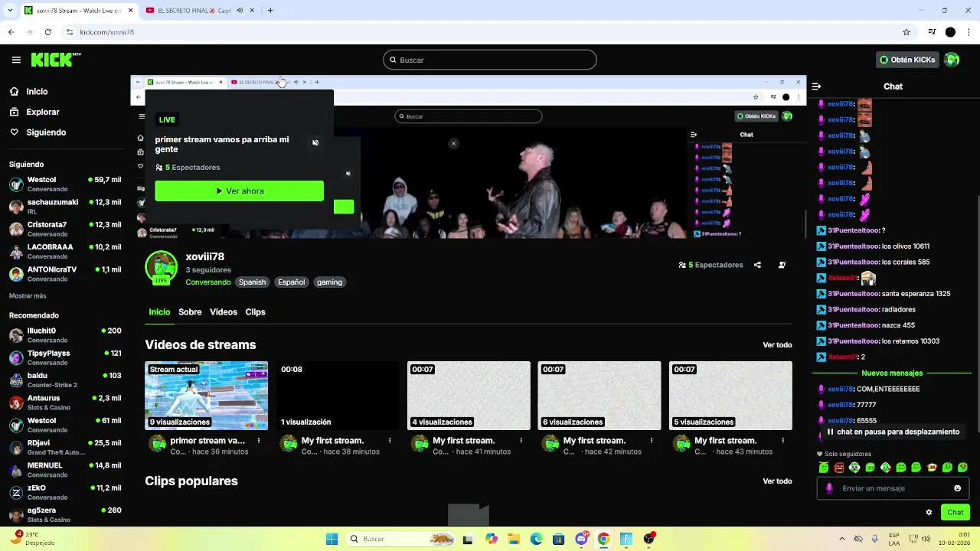Open the Stream actual thumbnail
The width and height of the screenshot is (980, 551).
coord(206,396)
